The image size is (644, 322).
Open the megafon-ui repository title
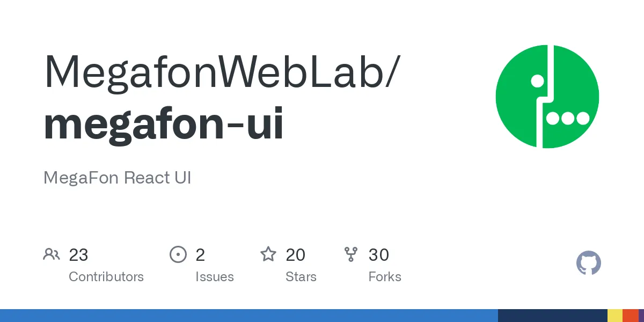[164, 123]
